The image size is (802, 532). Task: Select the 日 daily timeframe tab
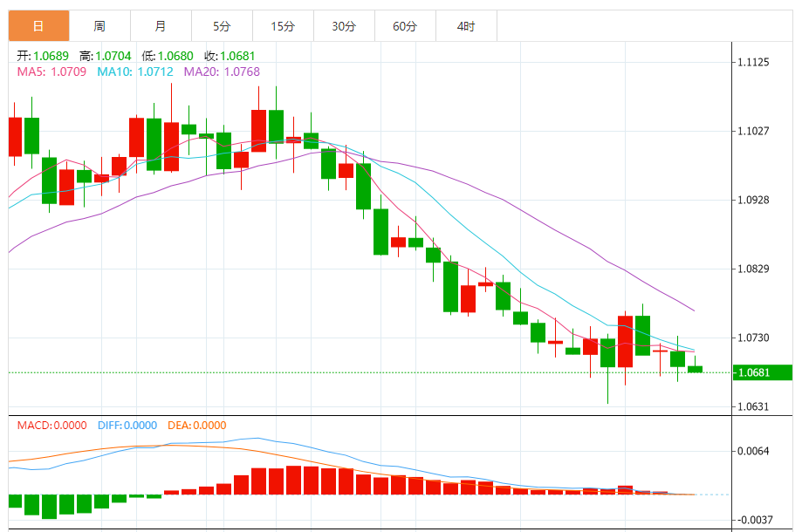[x=39, y=26]
